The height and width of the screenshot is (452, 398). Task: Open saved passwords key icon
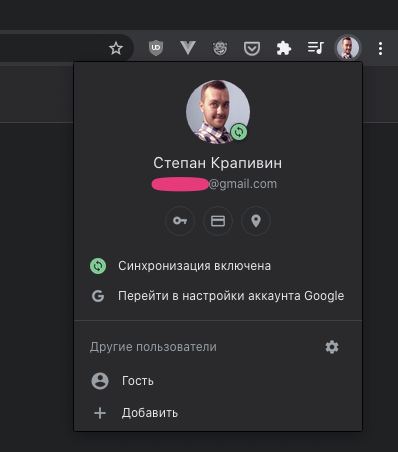(x=180, y=221)
